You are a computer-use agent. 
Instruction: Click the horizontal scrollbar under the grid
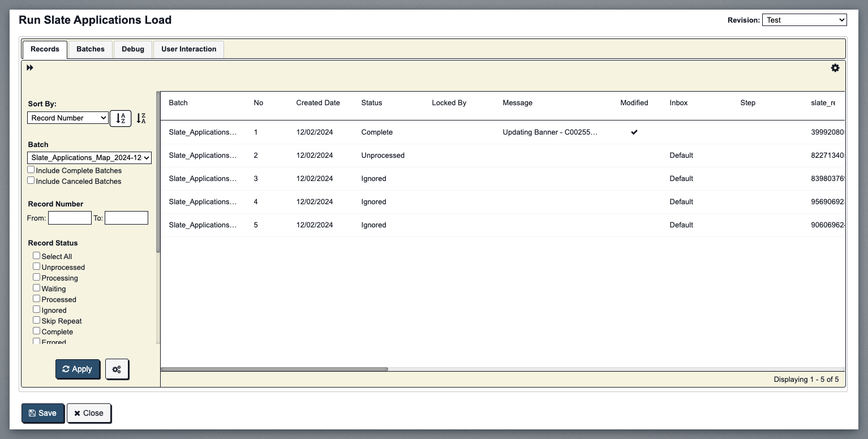point(274,369)
